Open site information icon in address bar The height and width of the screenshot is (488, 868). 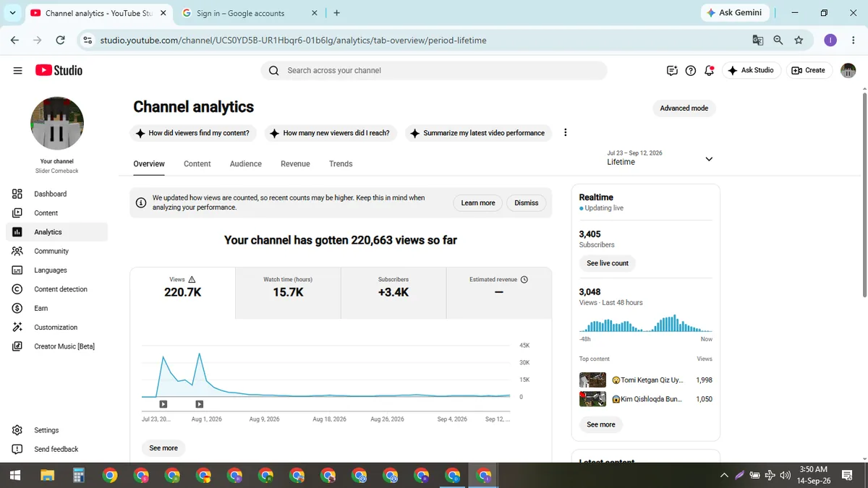pyautogui.click(x=88, y=40)
